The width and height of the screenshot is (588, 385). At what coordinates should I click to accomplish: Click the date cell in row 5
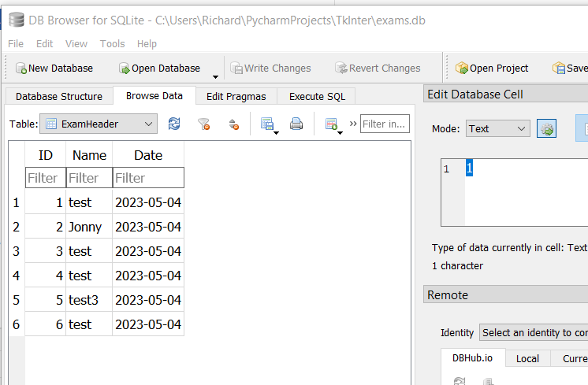[x=148, y=300]
